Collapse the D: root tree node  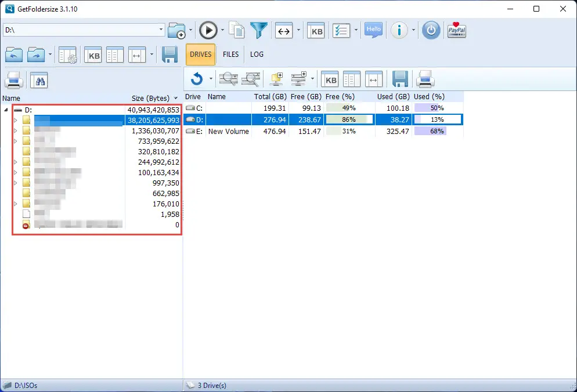point(6,110)
